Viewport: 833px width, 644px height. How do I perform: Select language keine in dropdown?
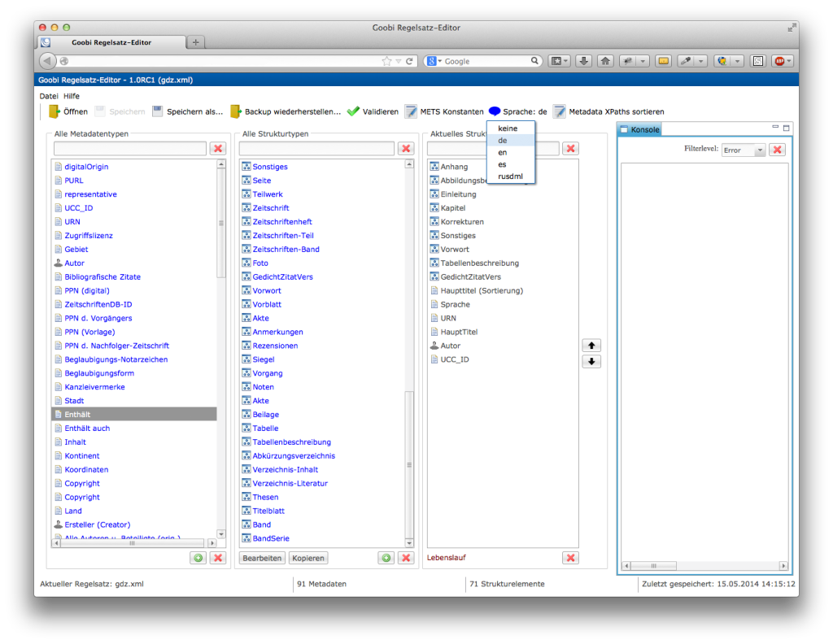[508, 128]
